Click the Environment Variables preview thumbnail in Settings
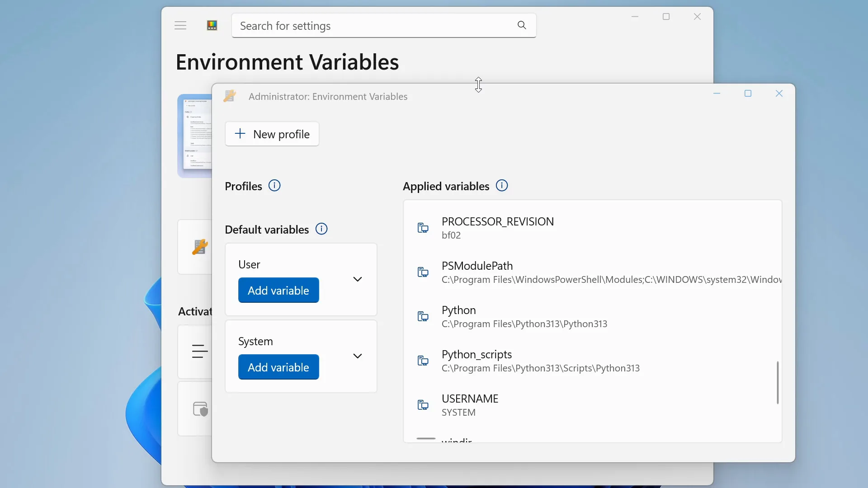 click(x=195, y=136)
